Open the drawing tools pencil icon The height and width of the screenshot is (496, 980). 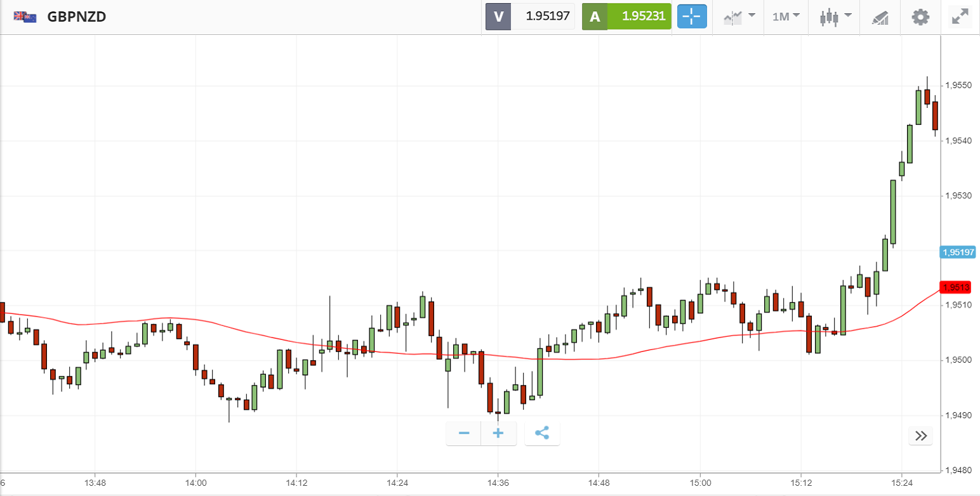(880, 17)
